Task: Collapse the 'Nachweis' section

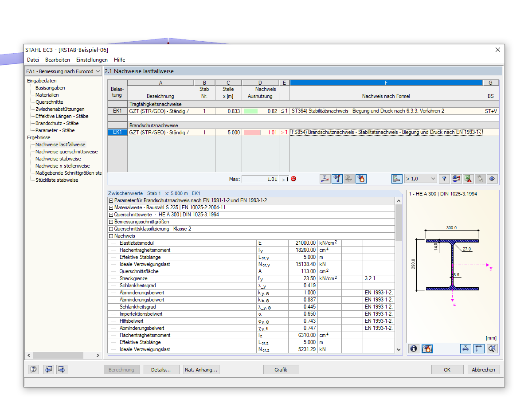Action: click(x=111, y=236)
